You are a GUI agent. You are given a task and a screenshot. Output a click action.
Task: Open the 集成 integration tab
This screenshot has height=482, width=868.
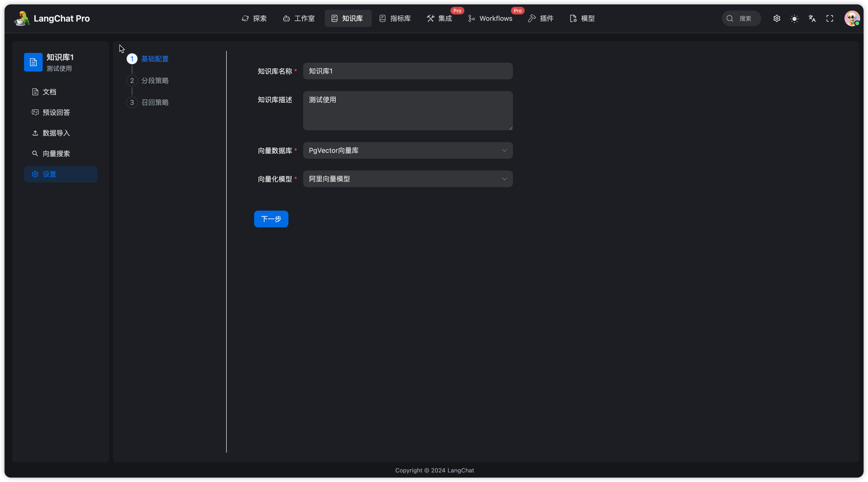pyautogui.click(x=439, y=19)
